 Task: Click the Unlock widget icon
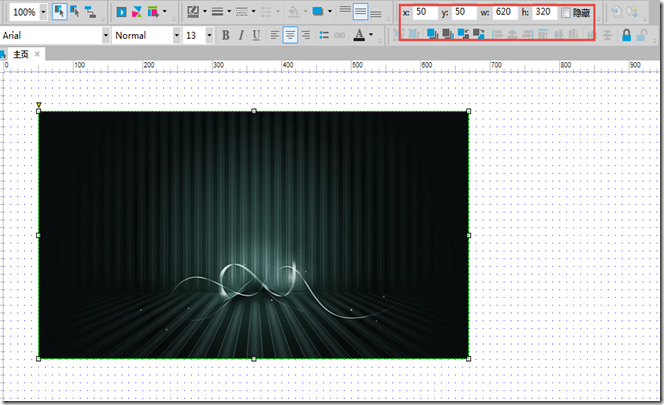point(642,35)
